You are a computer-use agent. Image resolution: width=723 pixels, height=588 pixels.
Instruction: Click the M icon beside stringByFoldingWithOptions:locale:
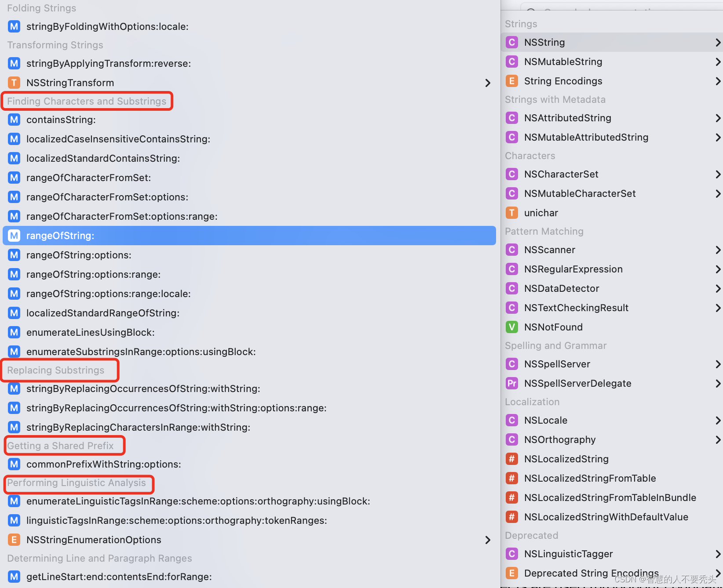click(14, 26)
